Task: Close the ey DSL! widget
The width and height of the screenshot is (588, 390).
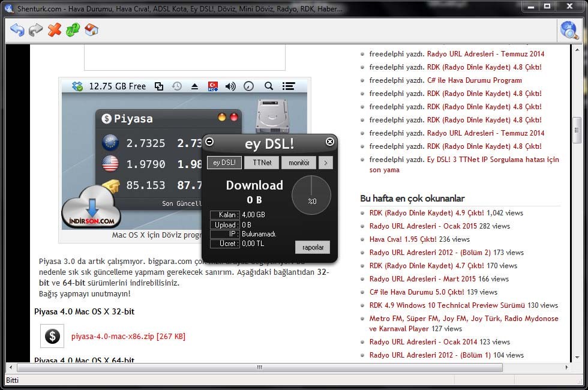Action: (330, 142)
